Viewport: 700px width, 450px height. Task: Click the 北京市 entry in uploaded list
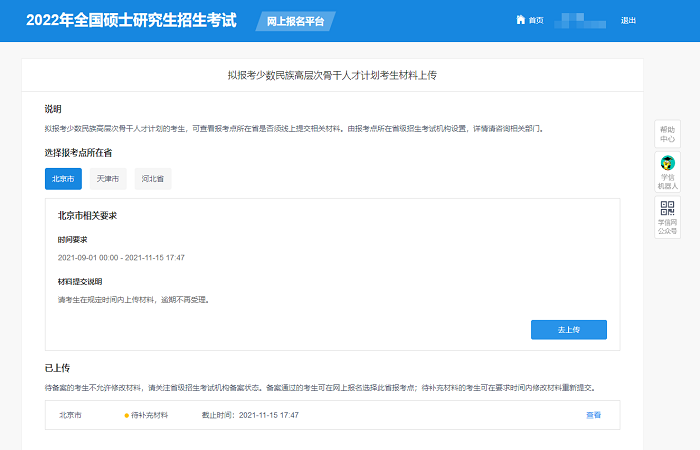point(70,415)
